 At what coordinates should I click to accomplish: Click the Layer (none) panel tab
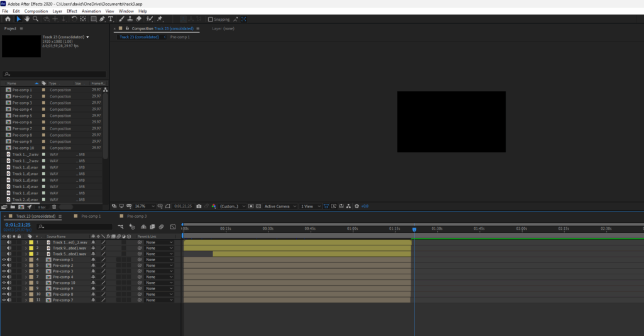(x=223, y=29)
